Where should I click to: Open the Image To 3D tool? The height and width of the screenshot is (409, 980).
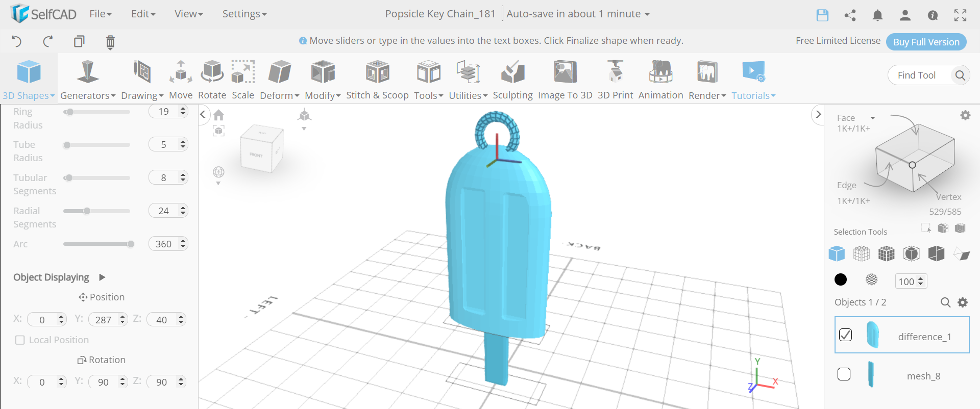tap(565, 80)
